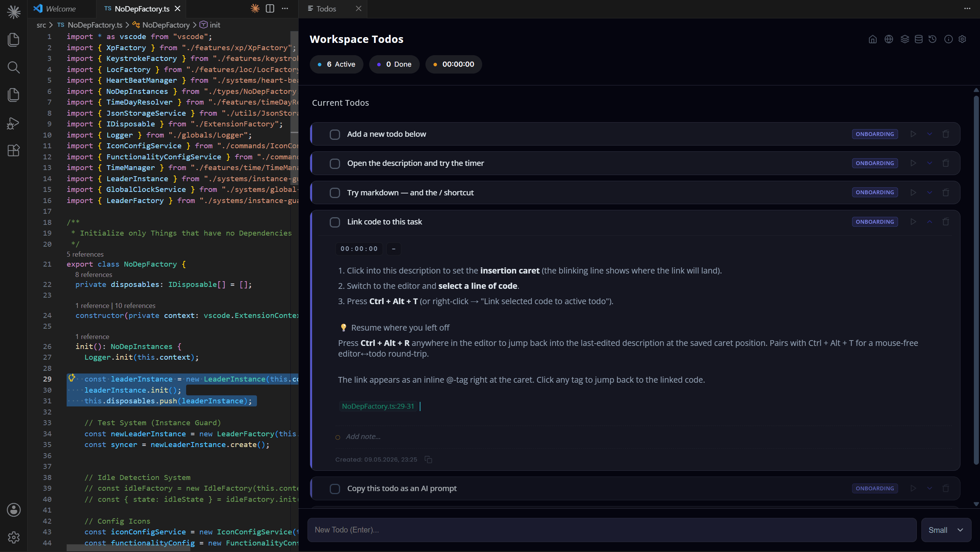Click the minus button beside task timer

tap(393, 249)
